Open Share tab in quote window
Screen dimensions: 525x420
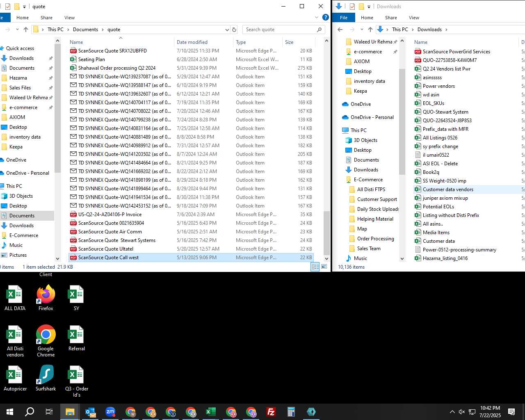point(46,18)
